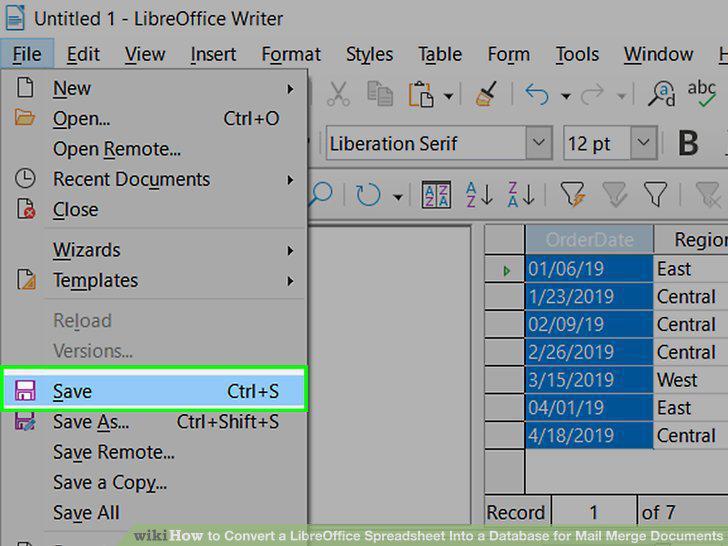Click the 1/23/2019 date cell
This screenshot has height=546, width=728.
(589, 297)
